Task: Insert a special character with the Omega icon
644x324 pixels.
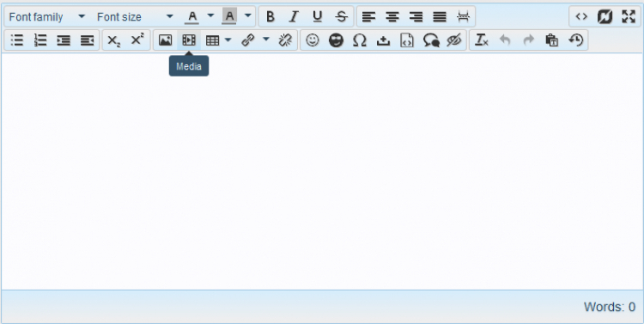Action: [x=360, y=40]
